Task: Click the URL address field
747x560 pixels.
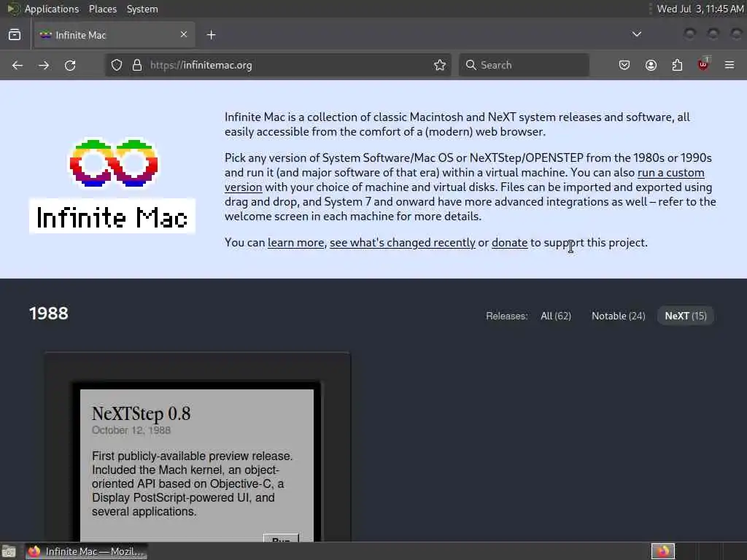Action: pos(278,65)
